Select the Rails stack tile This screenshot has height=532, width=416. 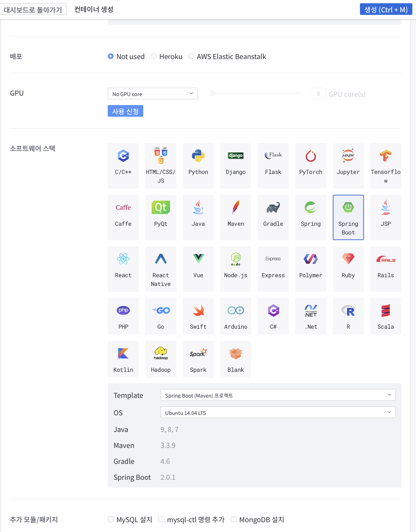[386, 269]
